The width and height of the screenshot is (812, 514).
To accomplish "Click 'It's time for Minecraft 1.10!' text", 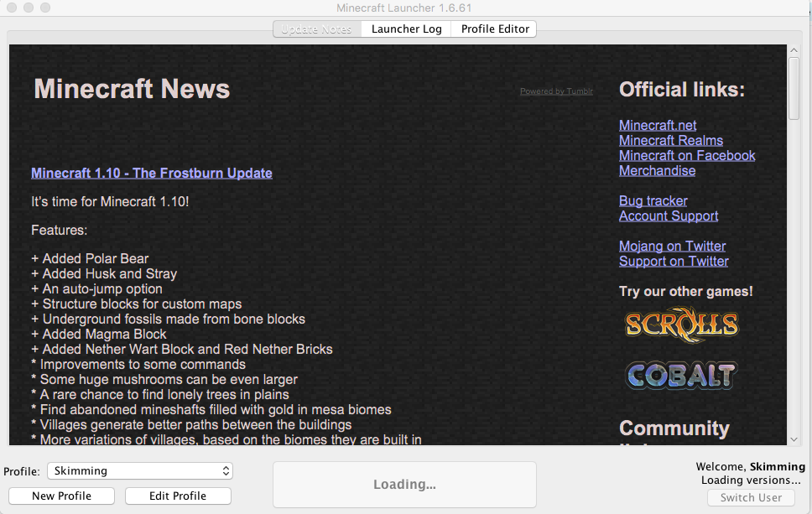I will pyautogui.click(x=110, y=201).
